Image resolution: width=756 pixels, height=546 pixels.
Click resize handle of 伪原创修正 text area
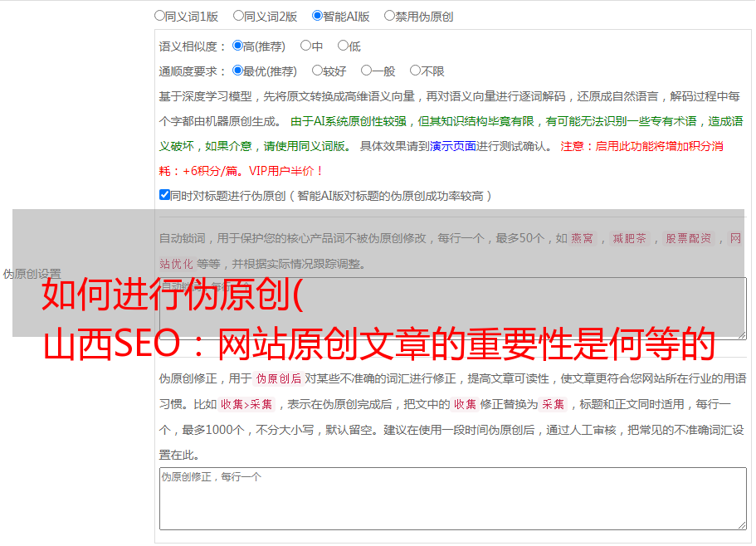[x=741, y=524]
